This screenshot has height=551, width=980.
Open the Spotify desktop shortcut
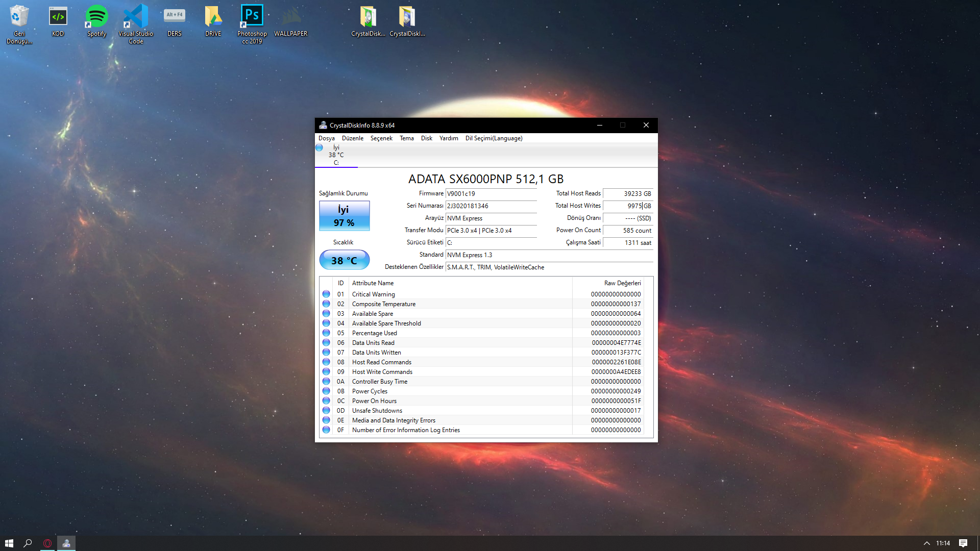click(96, 20)
